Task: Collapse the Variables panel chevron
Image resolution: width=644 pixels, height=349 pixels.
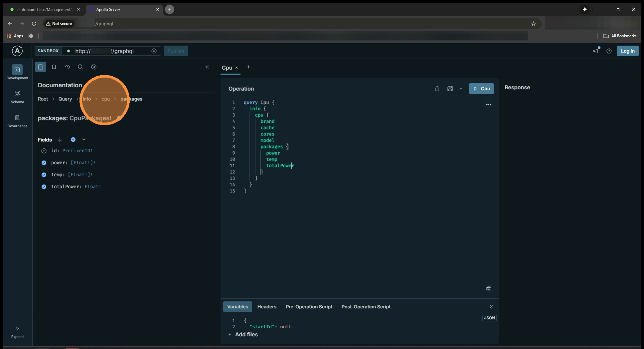Action: click(491, 307)
